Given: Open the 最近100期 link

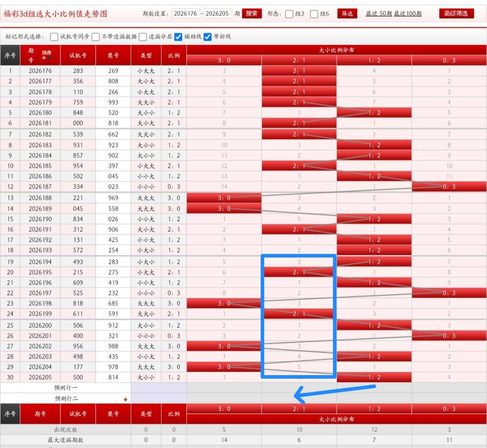Looking at the screenshot, I should click(x=408, y=14).
